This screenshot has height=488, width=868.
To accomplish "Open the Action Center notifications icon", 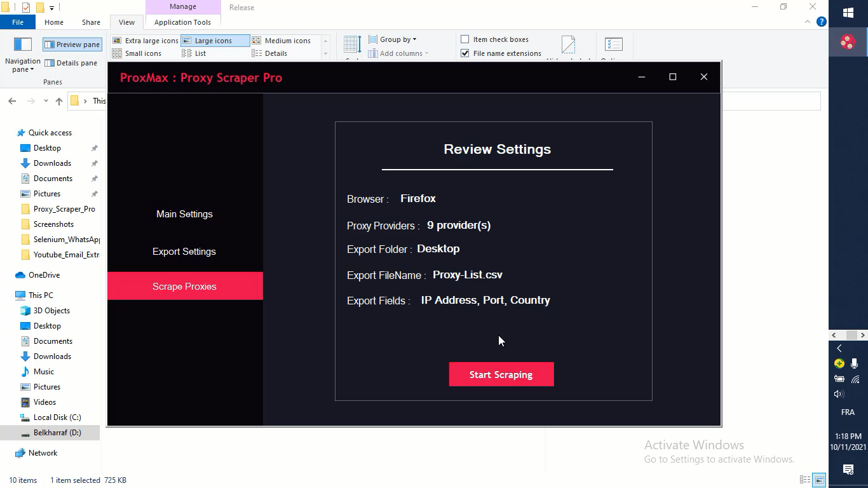I will click(848, 470).
